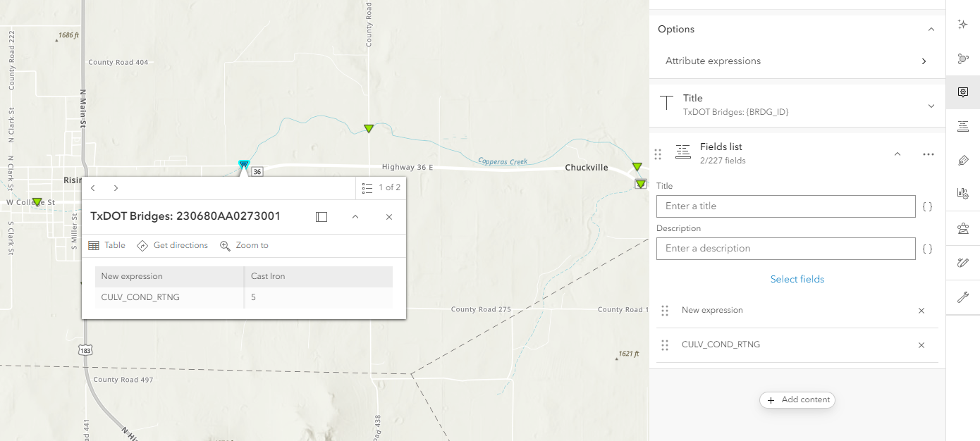
Task: Open the Fields list options ellipsis menu
Action: [x=928, y=154]
